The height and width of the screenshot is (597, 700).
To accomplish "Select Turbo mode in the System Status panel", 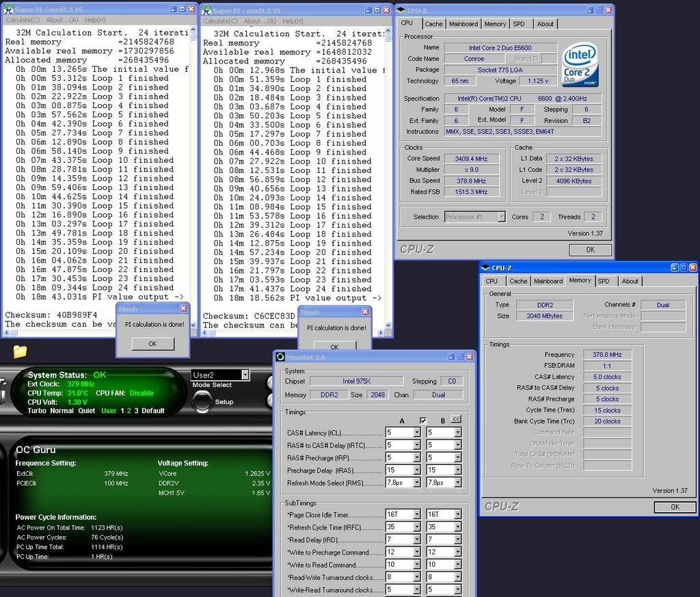I will [37, 411].
